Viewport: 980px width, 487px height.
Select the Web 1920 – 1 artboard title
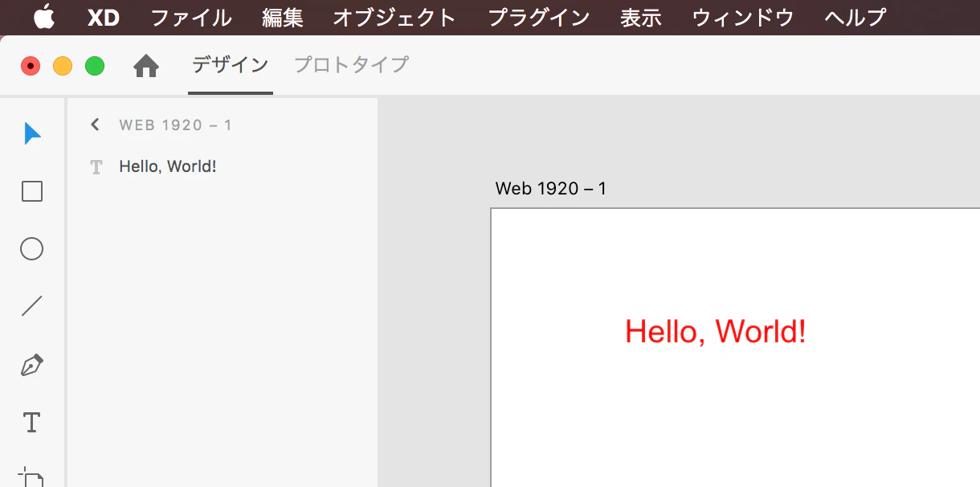(551, 189)
